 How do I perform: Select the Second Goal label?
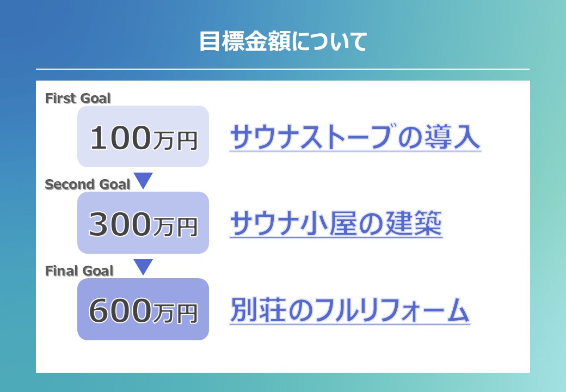pos(88,185)
